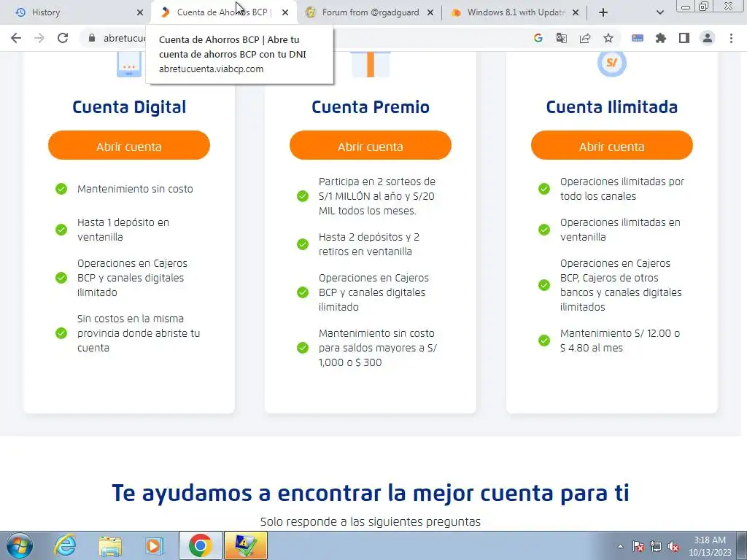Click text 'Solo responde a las siguientes preguntas'
Screen dimensions: 747x560
point(370,522)
